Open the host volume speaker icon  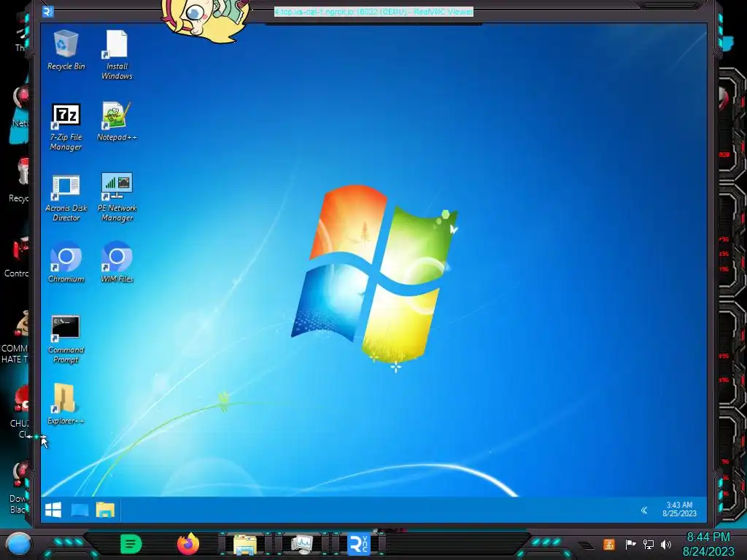click(666, 544)
